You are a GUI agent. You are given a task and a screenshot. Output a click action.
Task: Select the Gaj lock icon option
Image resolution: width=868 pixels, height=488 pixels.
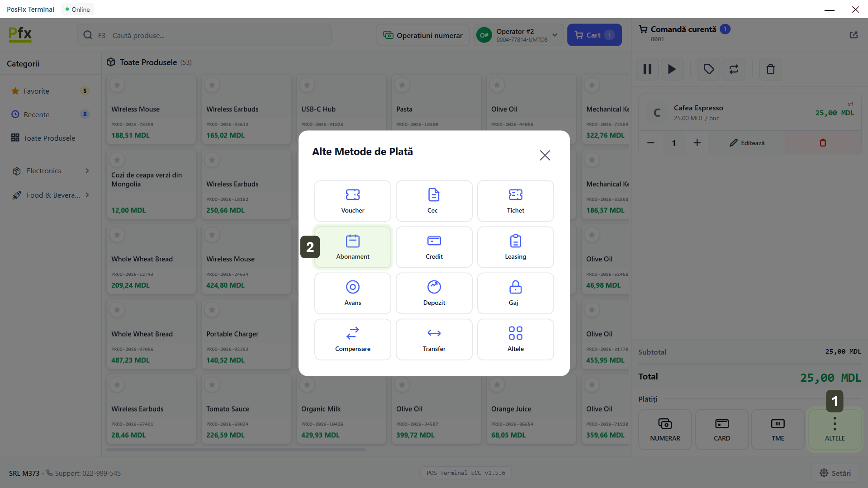pyautogui.click(x=515, y=293)
